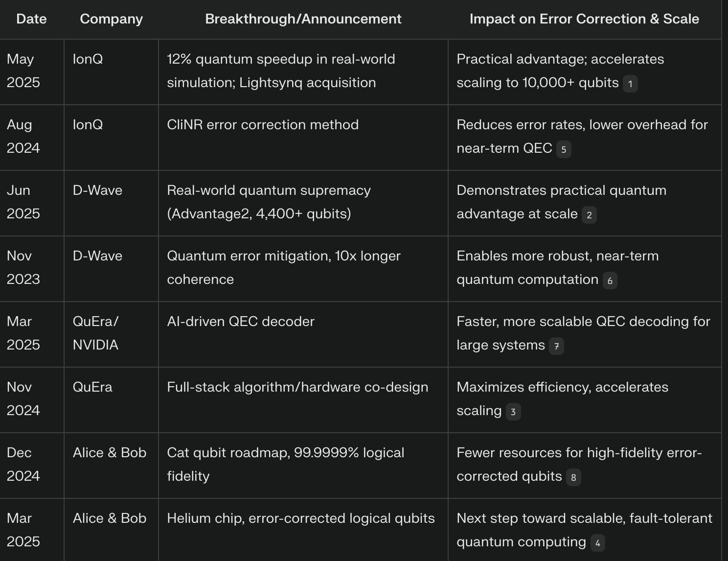The height and width of the screenshot is (561, 728).
Task: Select the Breakthrough/Announcement column header
Action: (303, 19)
